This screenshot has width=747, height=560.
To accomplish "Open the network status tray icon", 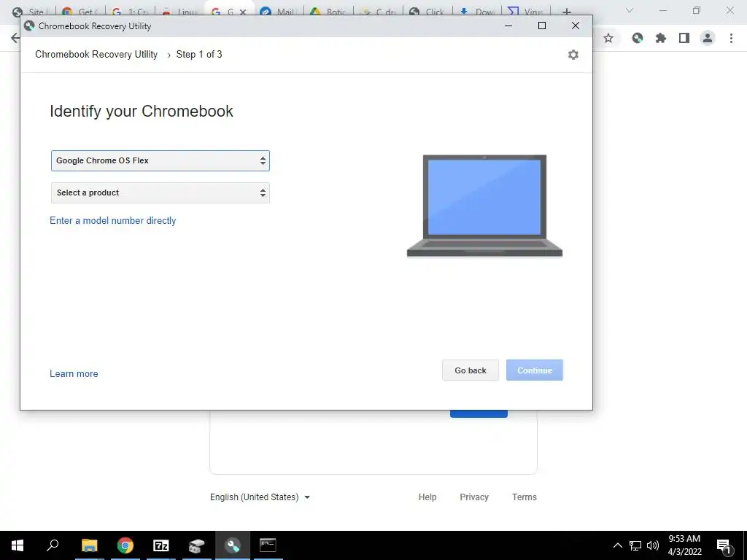I will click(x=635, y=545).
